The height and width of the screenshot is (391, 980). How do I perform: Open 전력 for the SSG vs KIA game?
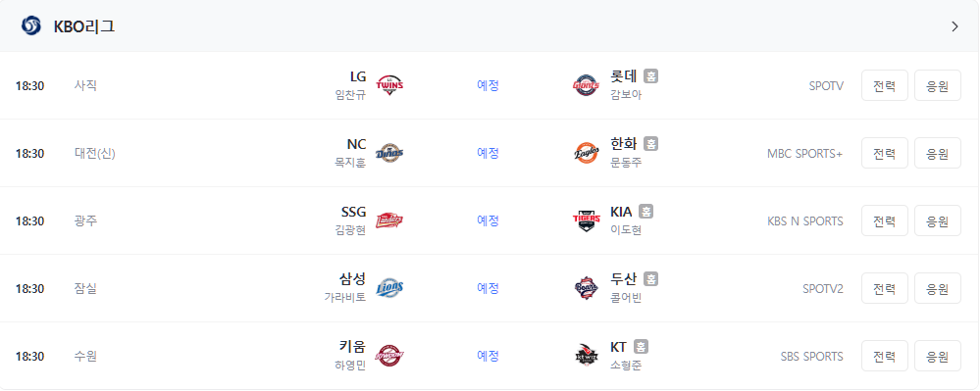point(885,220)
